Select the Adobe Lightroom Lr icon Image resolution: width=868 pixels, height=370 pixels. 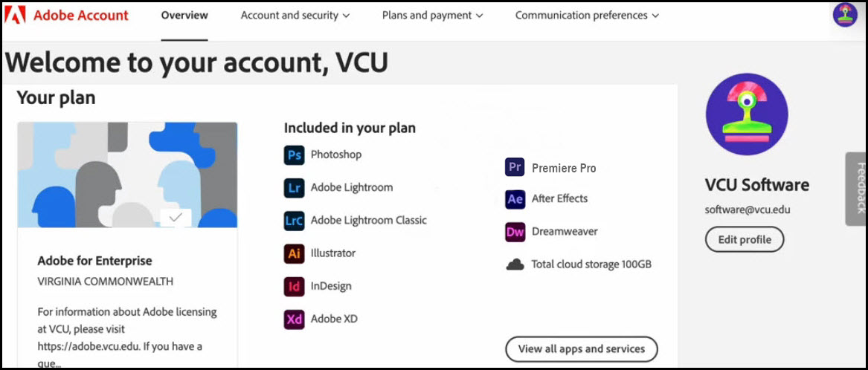pyautogui.click(x=294, y=188)
